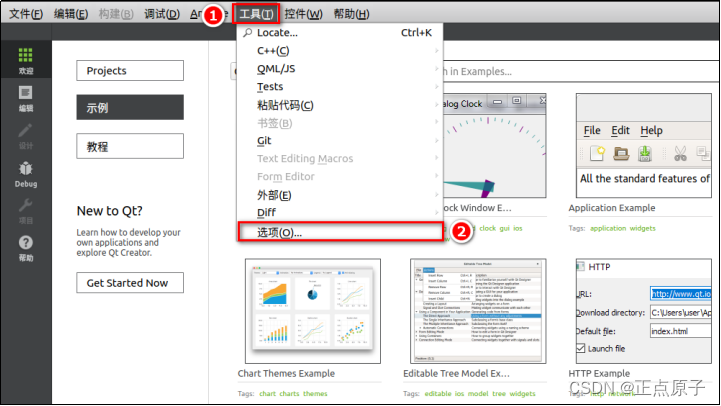Click the 'gui' tag link
The width and height of the screenshot is (721, 406).
[504, 228]
